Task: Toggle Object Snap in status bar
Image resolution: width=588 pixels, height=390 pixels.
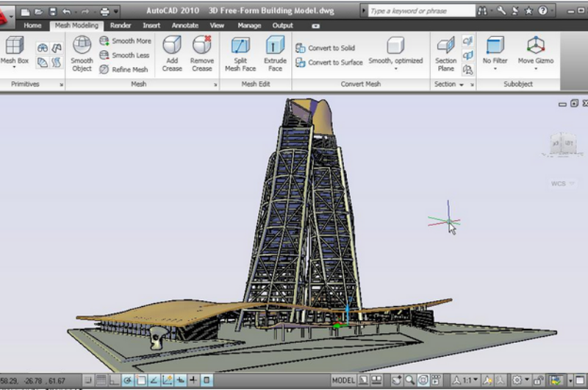Action: 141,380
